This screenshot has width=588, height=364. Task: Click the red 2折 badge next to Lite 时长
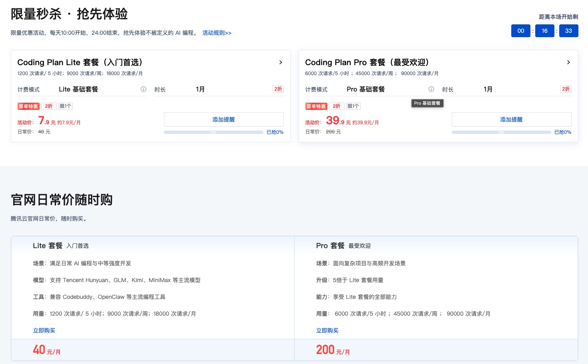point(278,89)
